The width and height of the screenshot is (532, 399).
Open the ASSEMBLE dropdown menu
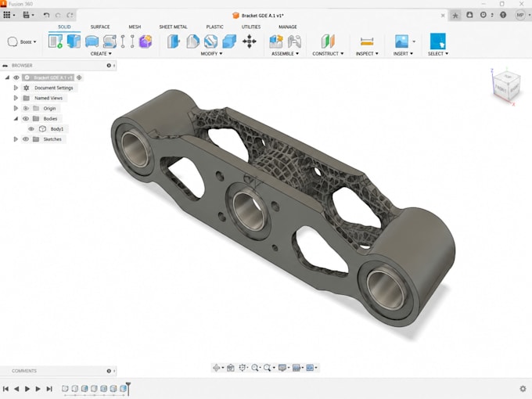(x=285, y=54)
